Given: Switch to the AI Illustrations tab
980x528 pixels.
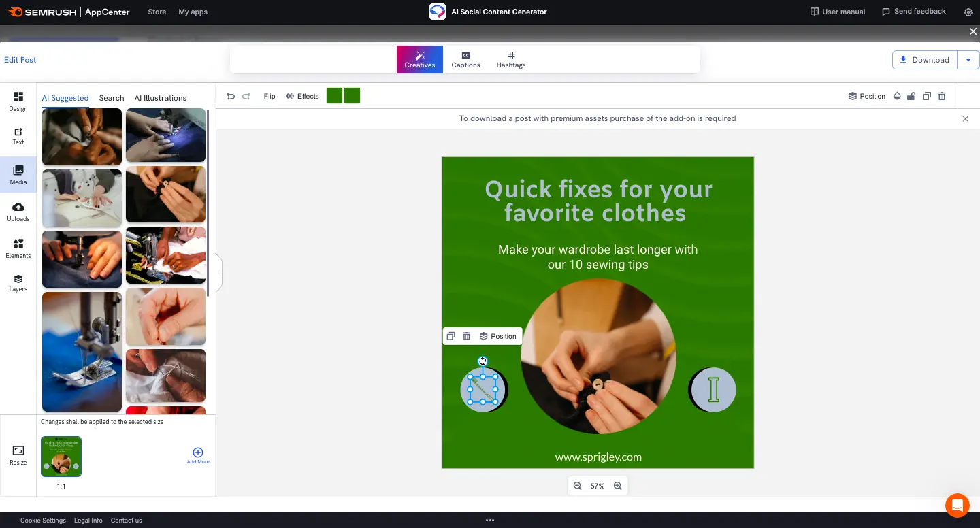Looking at the screenshot, I should pos(160,98).
